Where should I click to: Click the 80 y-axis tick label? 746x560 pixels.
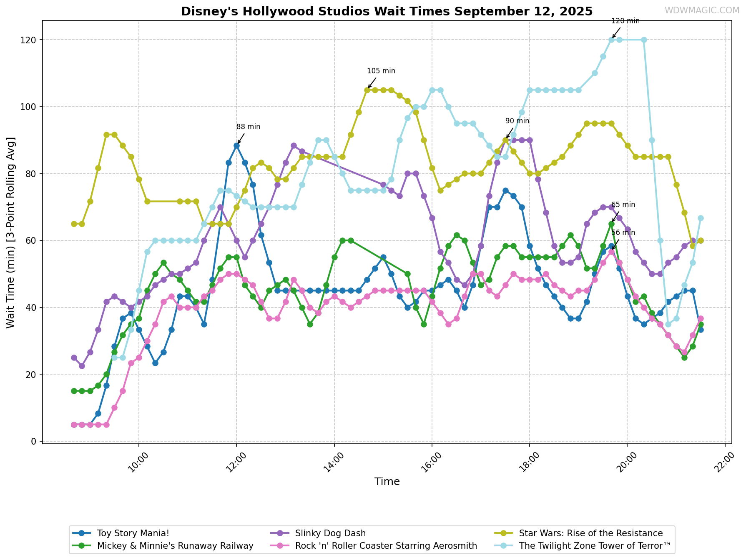pos(32,174)
